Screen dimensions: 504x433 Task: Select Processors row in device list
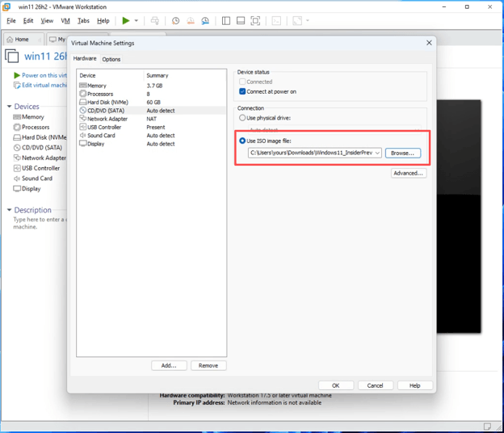pos(151,94)
